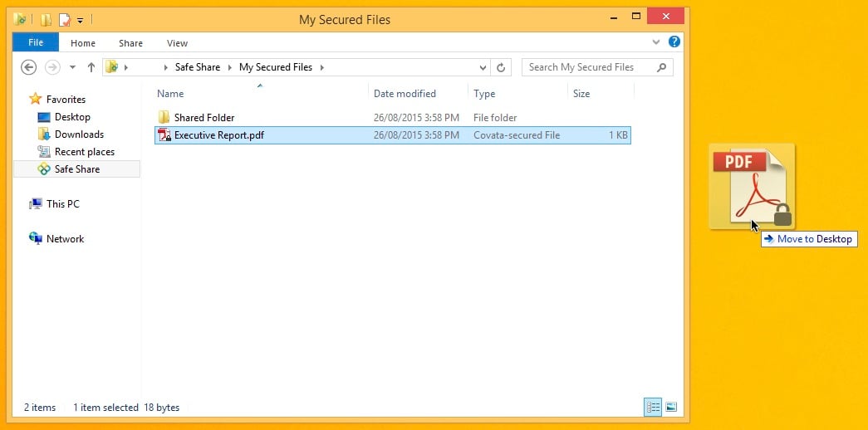
Task: Expand chevron after My Secured Files breadcrumb
Action: tap(321, 67)
